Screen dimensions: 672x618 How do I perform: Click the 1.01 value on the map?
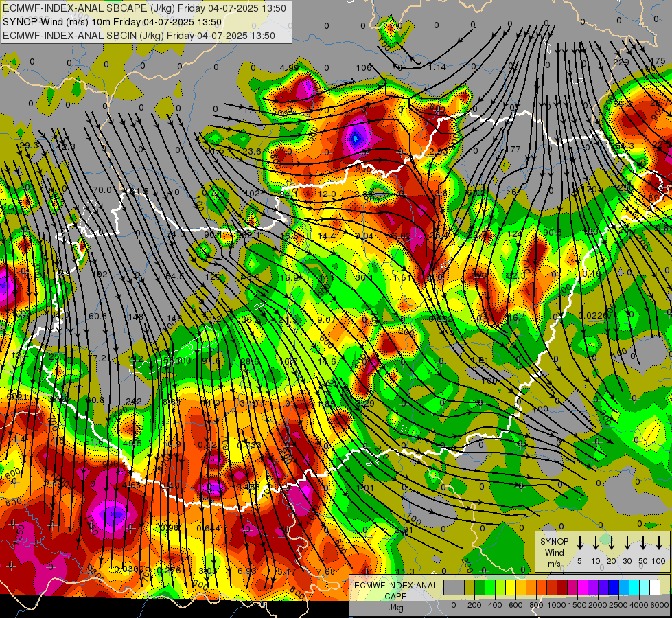pyautogui.click(x=365, y=488)
